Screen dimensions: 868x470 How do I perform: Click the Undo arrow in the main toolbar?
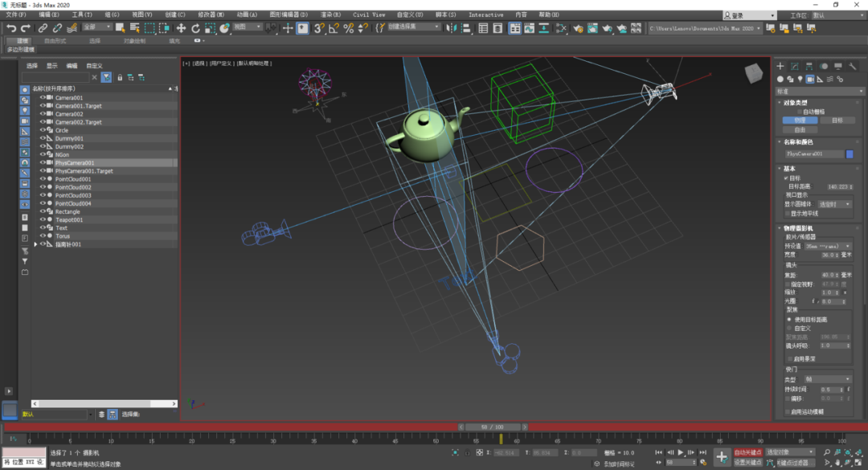pyautogui.click(x=11, y=27)
